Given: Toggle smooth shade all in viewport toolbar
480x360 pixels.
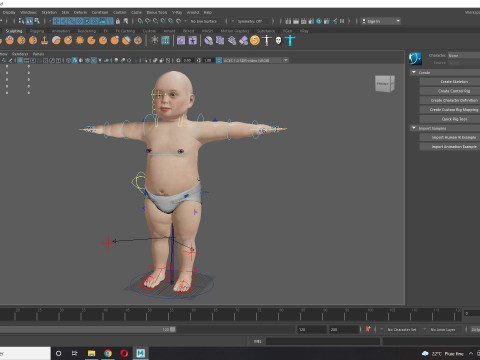Looking at the screenshot, I should click(x=75, y=60).
